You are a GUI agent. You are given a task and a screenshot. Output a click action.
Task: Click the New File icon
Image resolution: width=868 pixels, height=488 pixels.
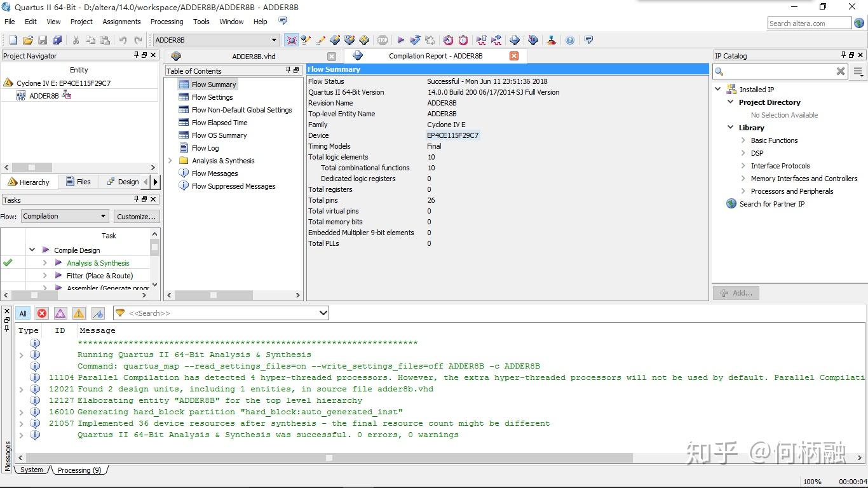(x=13, y=40)
